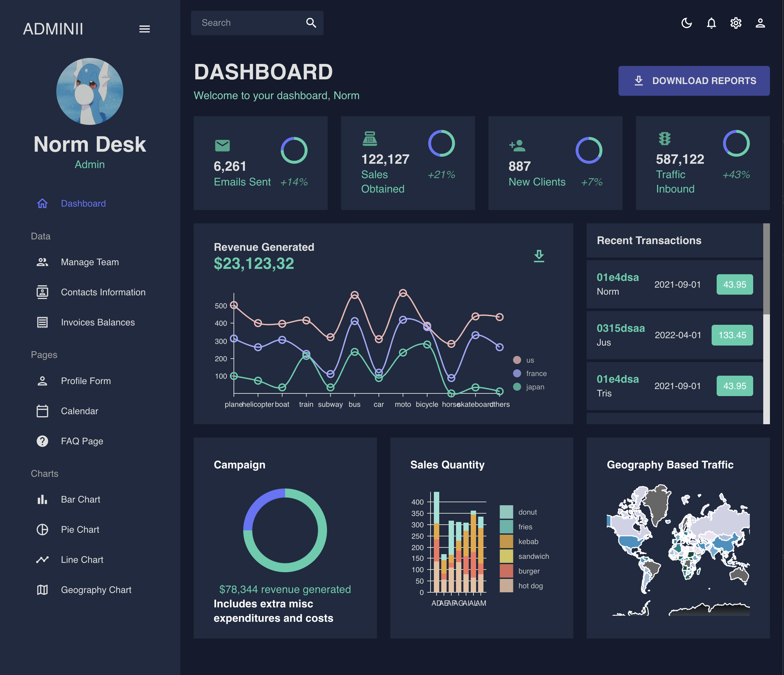784x675 pixels.
Task: Toggle dark mode moon icon
Action: point(687,23)
